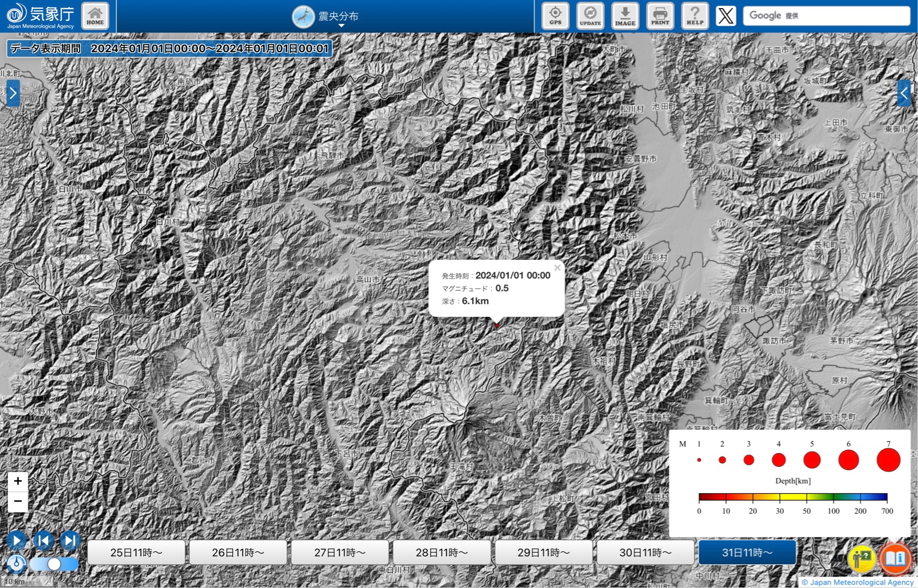918x588 pixels.
Task: Activate GPS location button
Action: point(555,16)
